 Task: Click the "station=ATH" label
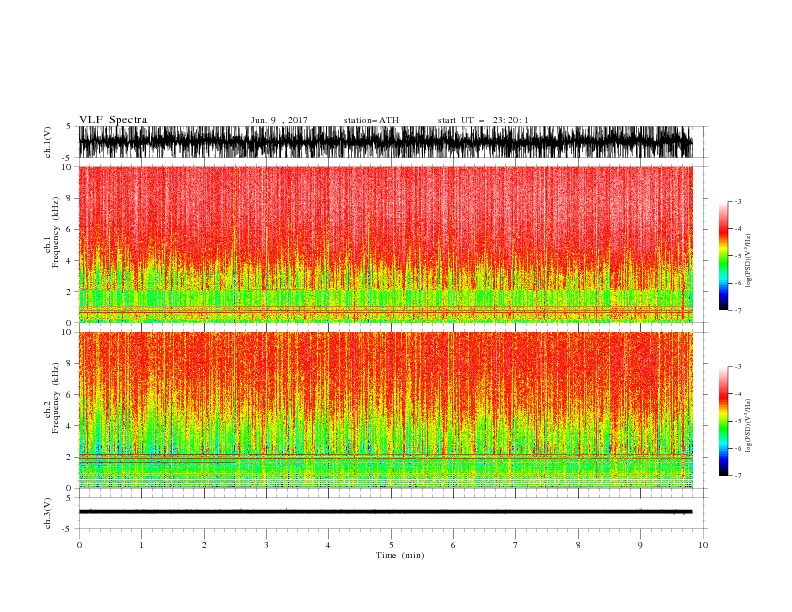(x=371, y=120)
